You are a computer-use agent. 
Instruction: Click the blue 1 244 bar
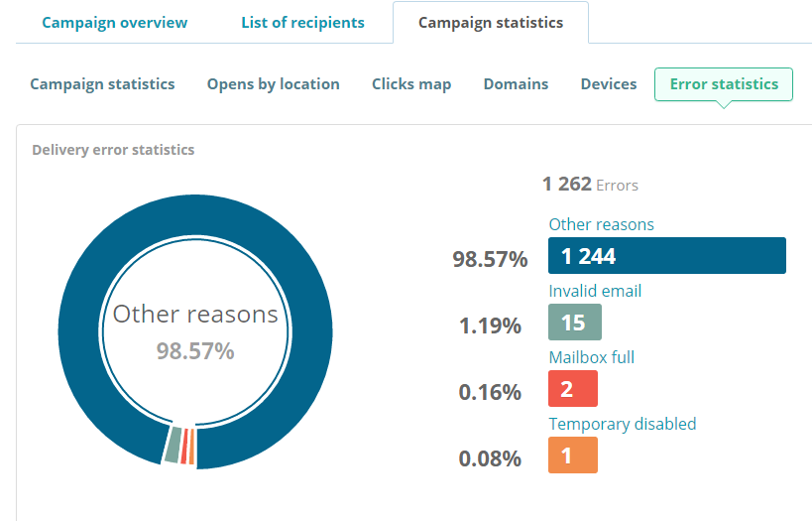(x=667, y=256)
